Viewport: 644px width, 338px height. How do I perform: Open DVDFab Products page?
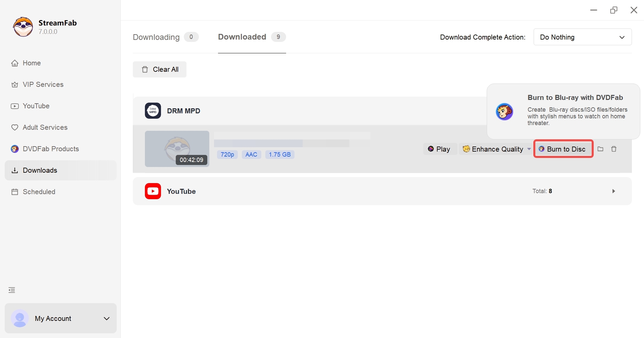pyautogui.click(x=51, y=149)
